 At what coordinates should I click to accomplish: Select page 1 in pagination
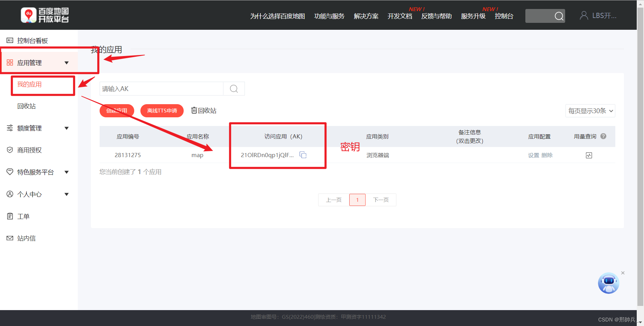[x=357, y=200]
